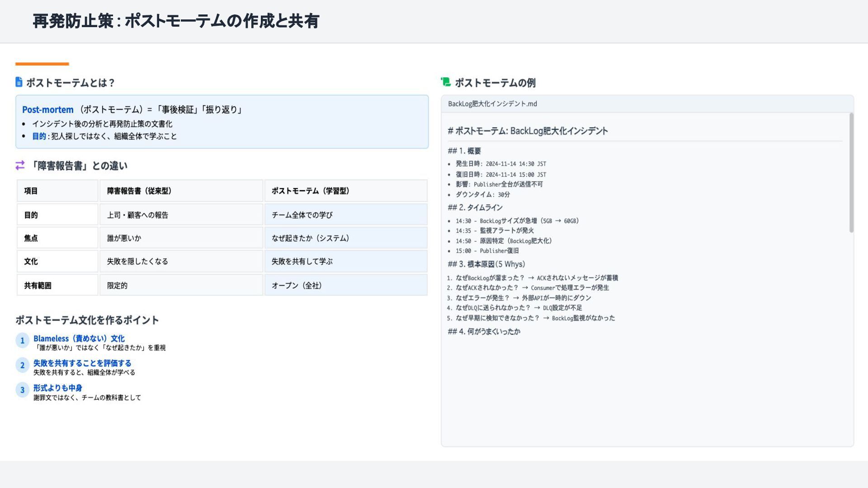868x488 pixels.
Task: Click 失敗を共有することを評価する heading
Action: [82, 363]
